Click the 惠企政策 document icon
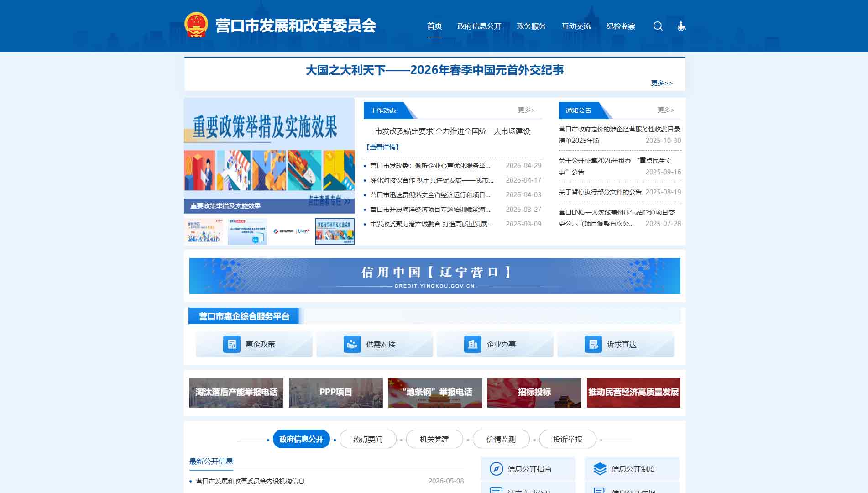The image size is (868, 493). point(232,344)
